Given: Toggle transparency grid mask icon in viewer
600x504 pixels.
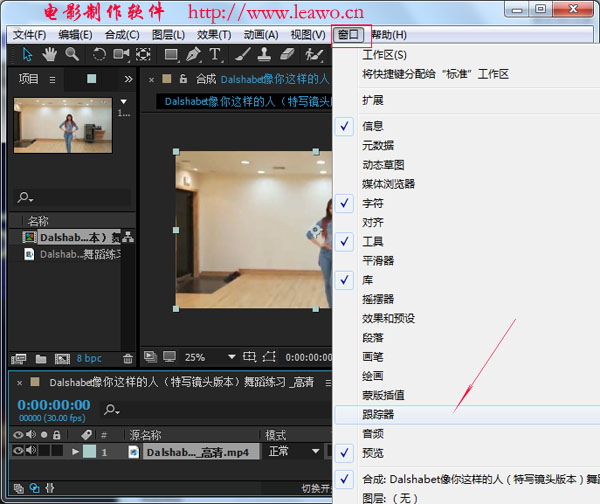Looking at the screenshot, I should pos(269,357).
